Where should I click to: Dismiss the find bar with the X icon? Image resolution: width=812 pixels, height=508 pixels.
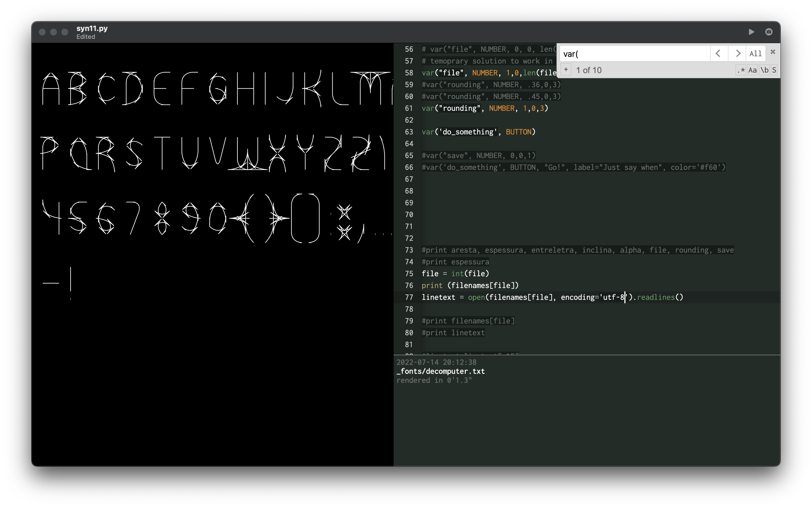(x=773, y=51)
